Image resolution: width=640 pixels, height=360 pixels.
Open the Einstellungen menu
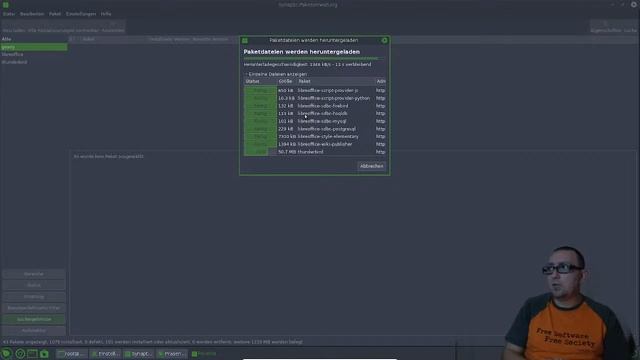pyautogui.click(x=81, y=14)
